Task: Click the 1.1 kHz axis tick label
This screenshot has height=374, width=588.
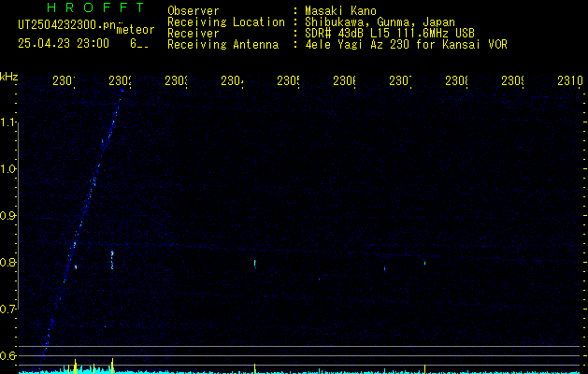Action: pyautogui.click(x=7, y=122)
